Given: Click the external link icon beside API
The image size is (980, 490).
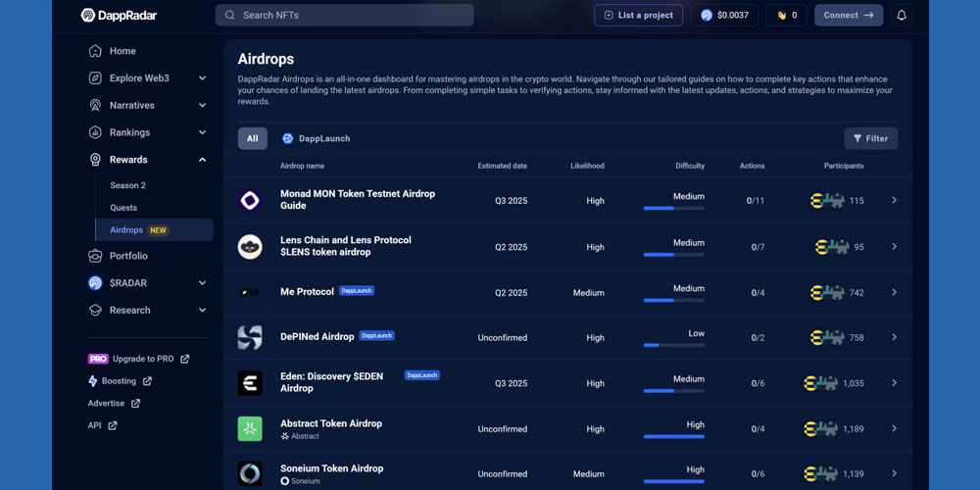Looking at the screenshot, I should (x=113, y=425).
